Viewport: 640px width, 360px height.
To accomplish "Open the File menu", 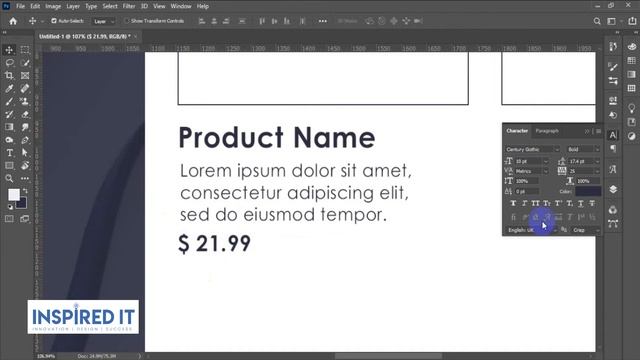I will pyautogui.click(x=20, y=6).
